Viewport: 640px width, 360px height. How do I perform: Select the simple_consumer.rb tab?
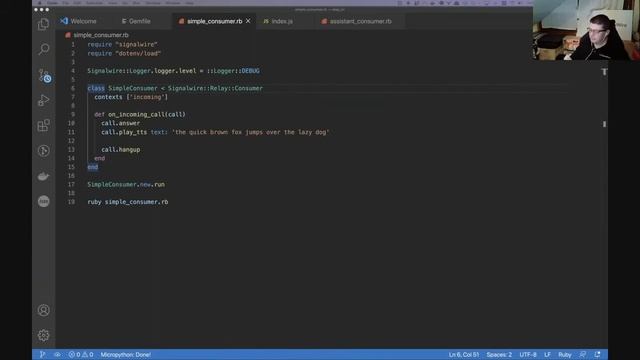[x=214, y=21]
